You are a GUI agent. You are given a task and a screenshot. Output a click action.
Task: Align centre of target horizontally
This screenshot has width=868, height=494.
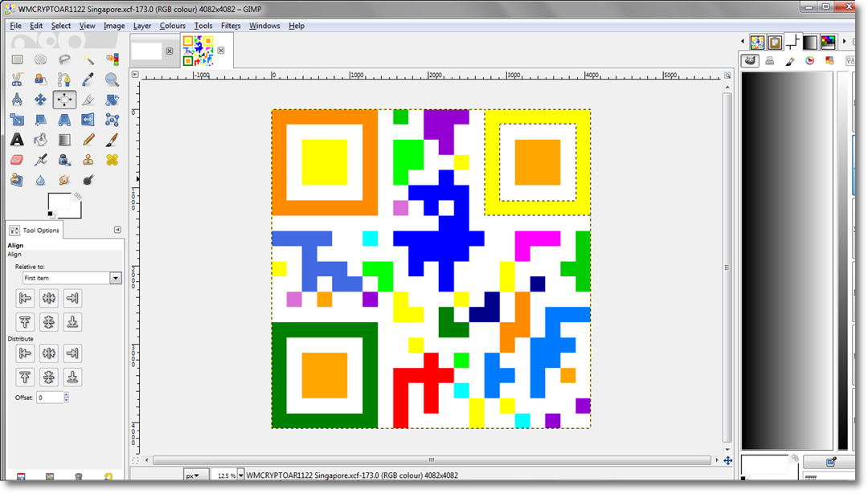click(49, 298)
